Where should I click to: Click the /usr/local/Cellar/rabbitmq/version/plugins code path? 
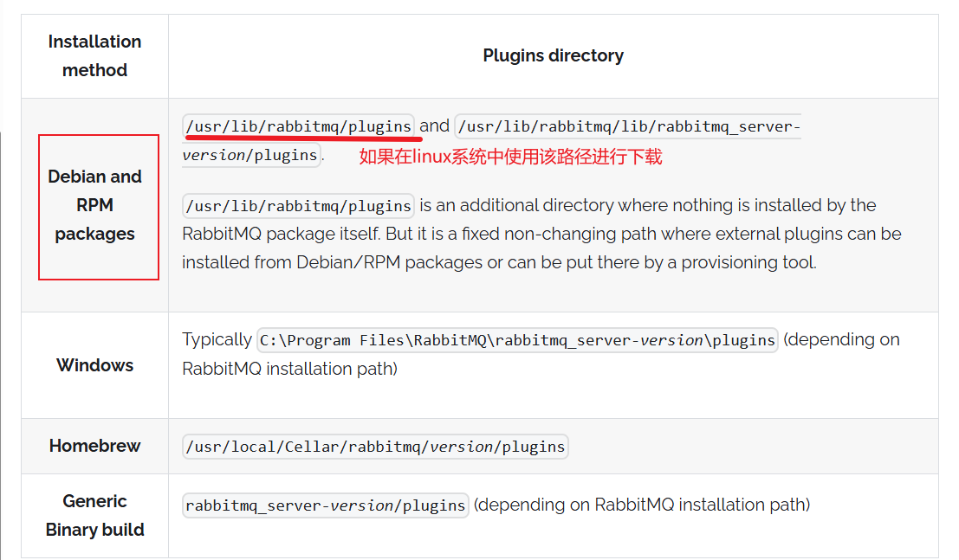click(x=375, y=447)
